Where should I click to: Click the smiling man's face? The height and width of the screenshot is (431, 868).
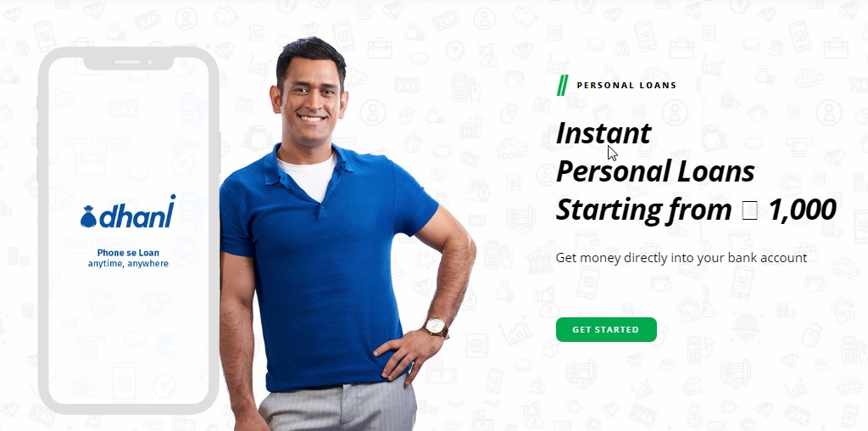(310, 97)
